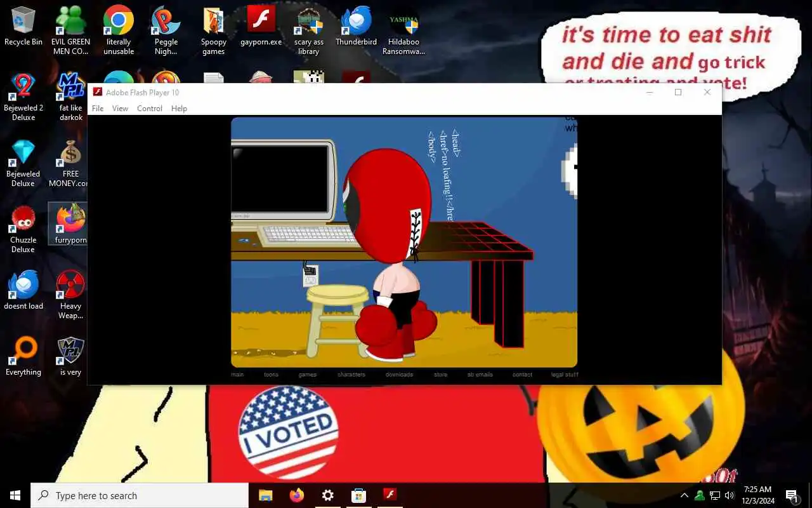Click the Type here to search box
This screenshot has width=812, height=508.
point(140,495)
